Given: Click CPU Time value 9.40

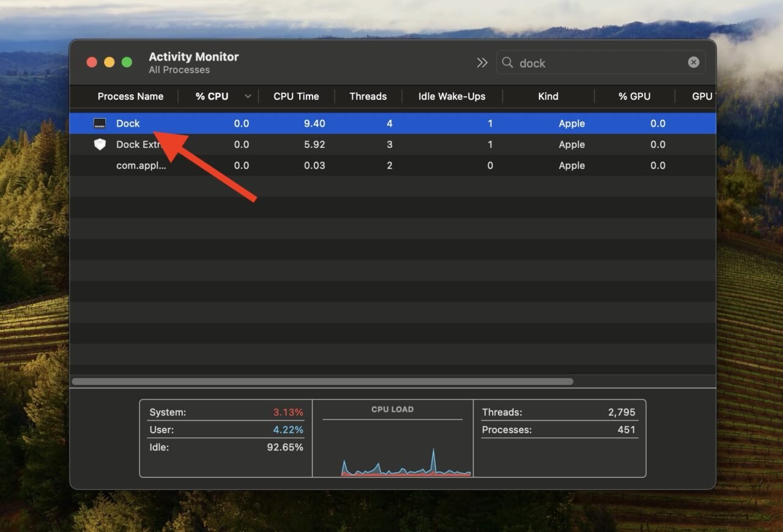Looking at the screenshot, I should 314,124.
